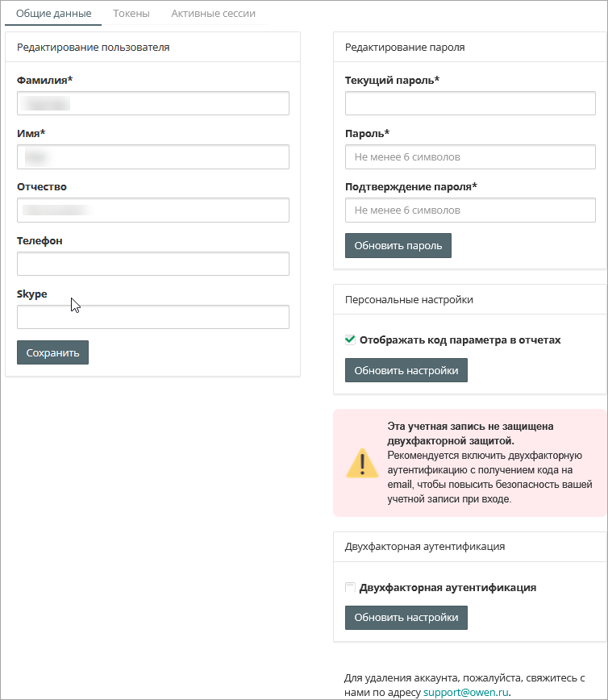Click the yellow warning triangle icon
Screen dimensions: 608x700
pos(362,463)
